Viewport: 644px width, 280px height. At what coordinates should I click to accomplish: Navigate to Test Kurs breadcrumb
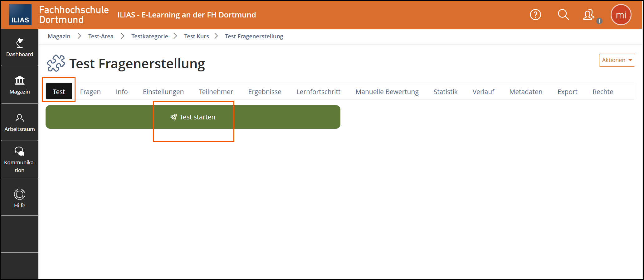196,36
